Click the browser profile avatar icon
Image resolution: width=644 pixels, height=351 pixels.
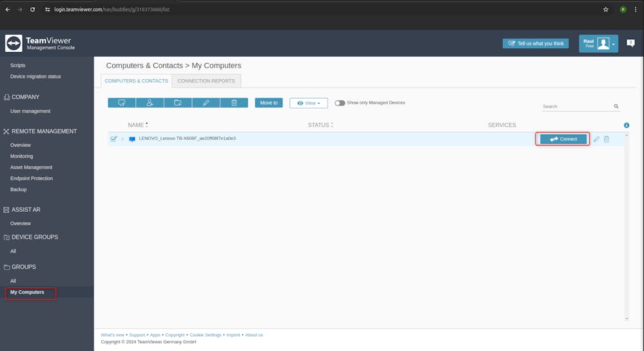(x=623, y=10)
